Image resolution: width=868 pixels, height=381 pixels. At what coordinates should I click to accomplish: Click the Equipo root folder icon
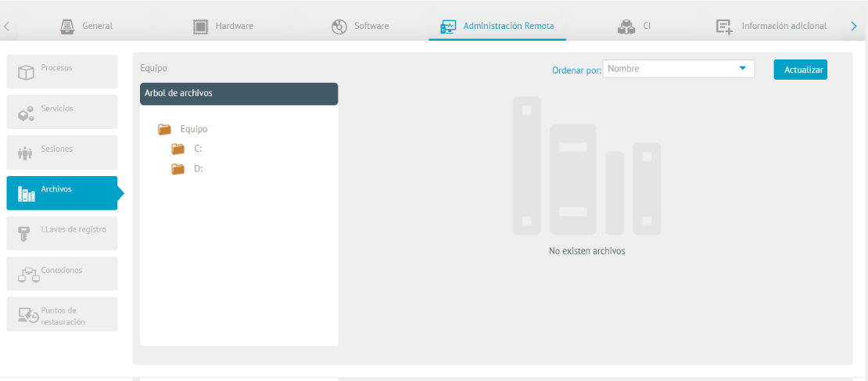(164, 129)
